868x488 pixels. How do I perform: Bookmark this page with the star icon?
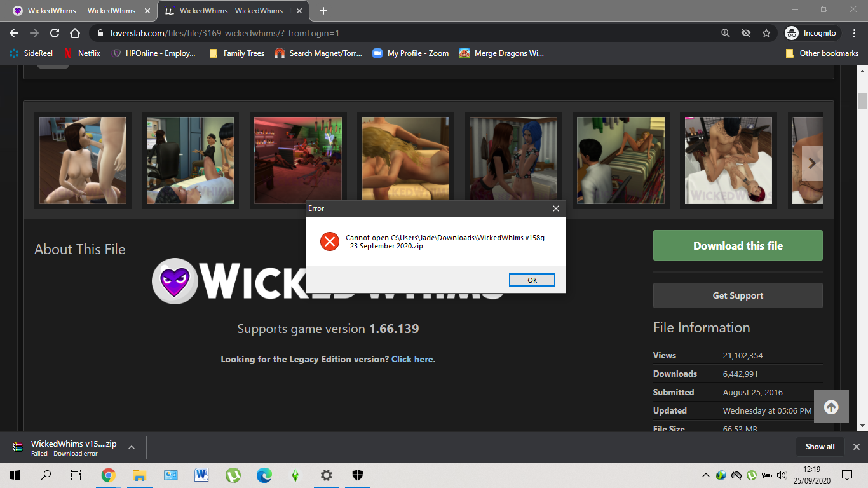[x=766, y=33]
